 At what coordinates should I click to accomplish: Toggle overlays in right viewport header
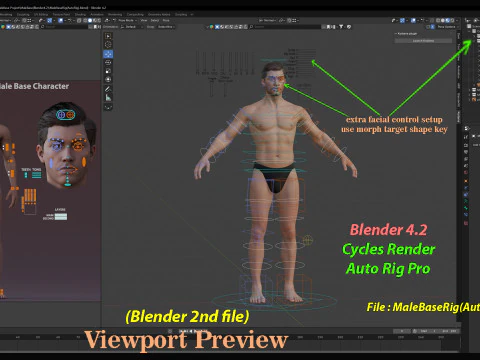[x=413, y=20]
